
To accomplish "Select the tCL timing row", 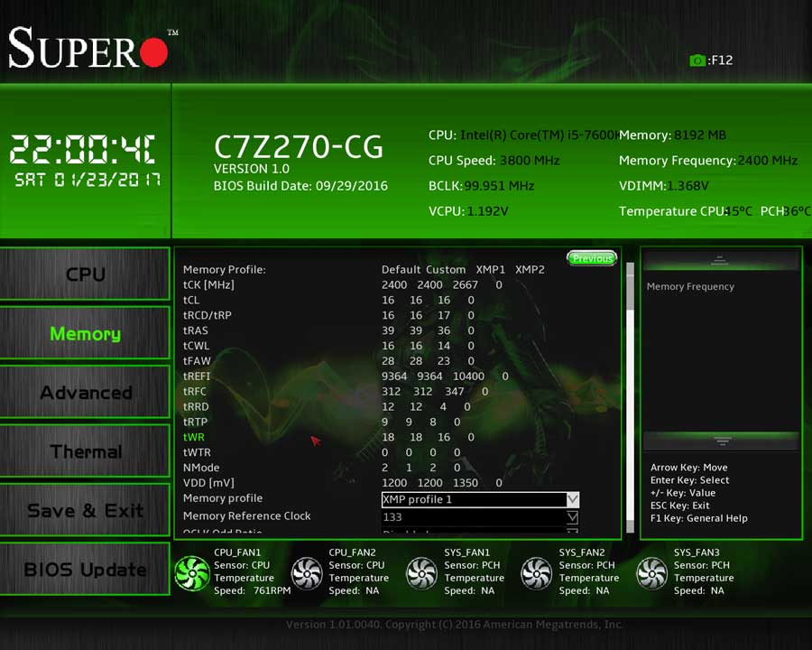I will point(328,300).
